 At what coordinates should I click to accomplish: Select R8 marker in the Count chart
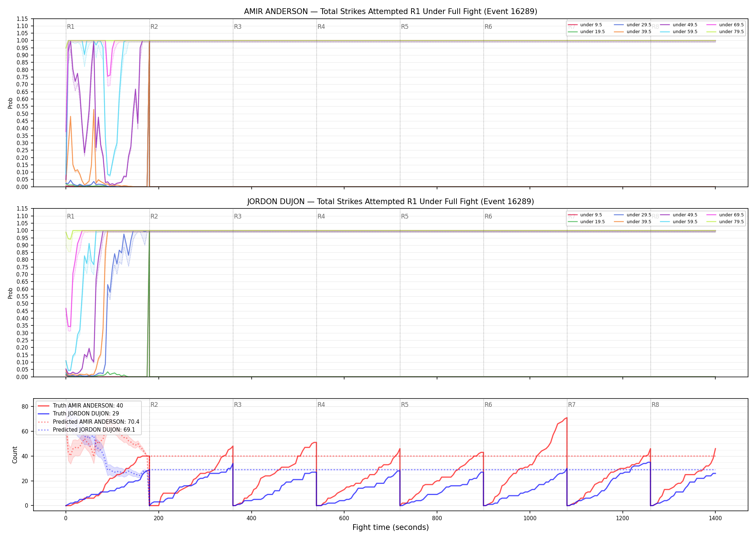pyautogui.click(x=655, y=405)
